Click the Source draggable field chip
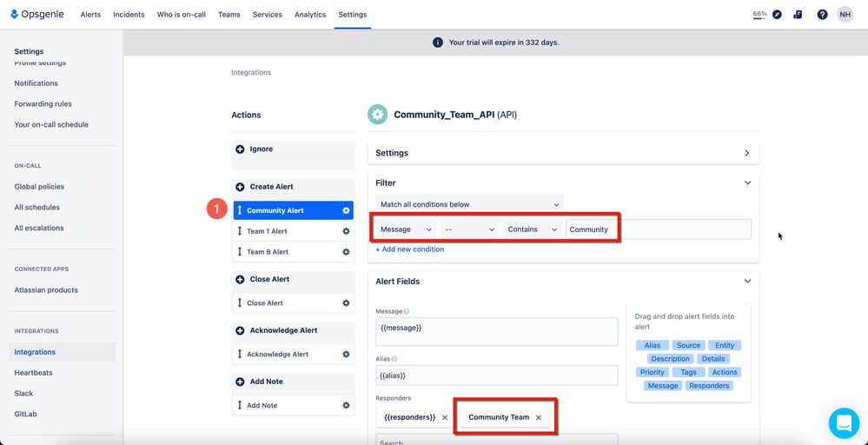Image resolution: width=868 pixels, height=445 pixels. coord(689,345)
